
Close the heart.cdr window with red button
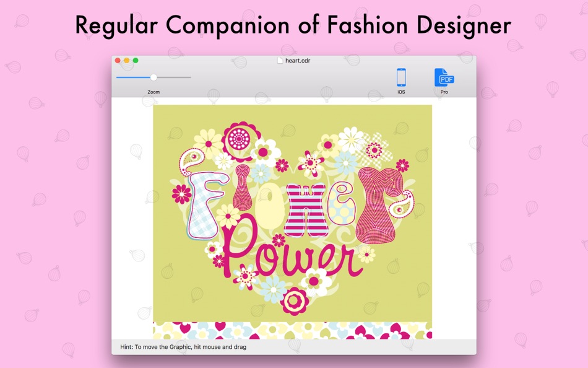click(x=118, y=61)
